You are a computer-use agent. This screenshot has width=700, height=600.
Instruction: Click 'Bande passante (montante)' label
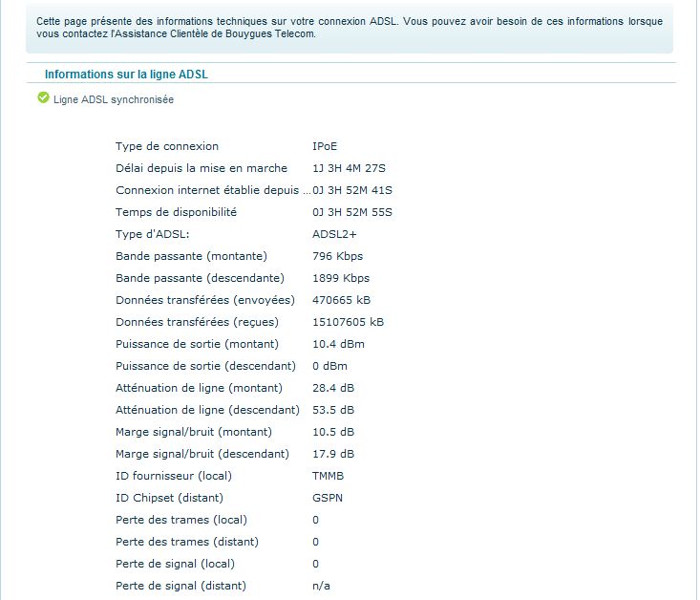pos(191,256)
